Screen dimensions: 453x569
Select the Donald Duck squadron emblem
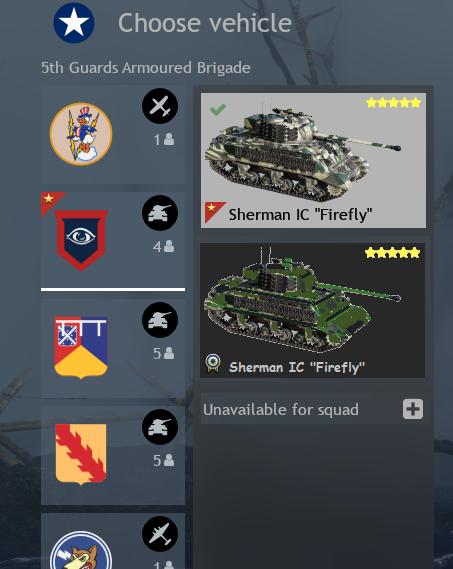click(x=81, y=134)
